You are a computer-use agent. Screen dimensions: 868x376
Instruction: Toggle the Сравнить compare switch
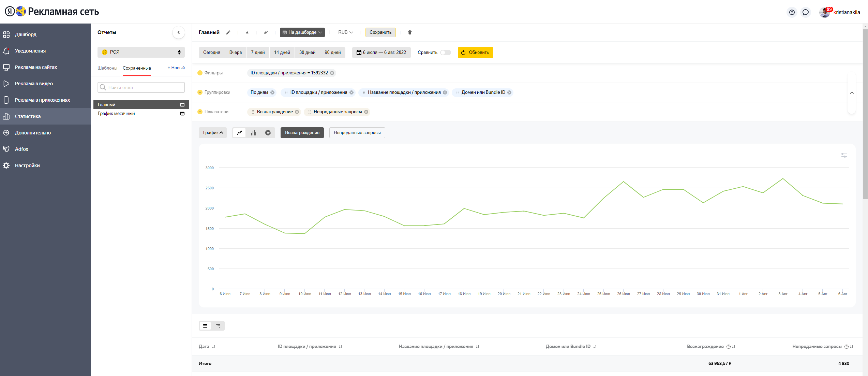pos(445,53)
